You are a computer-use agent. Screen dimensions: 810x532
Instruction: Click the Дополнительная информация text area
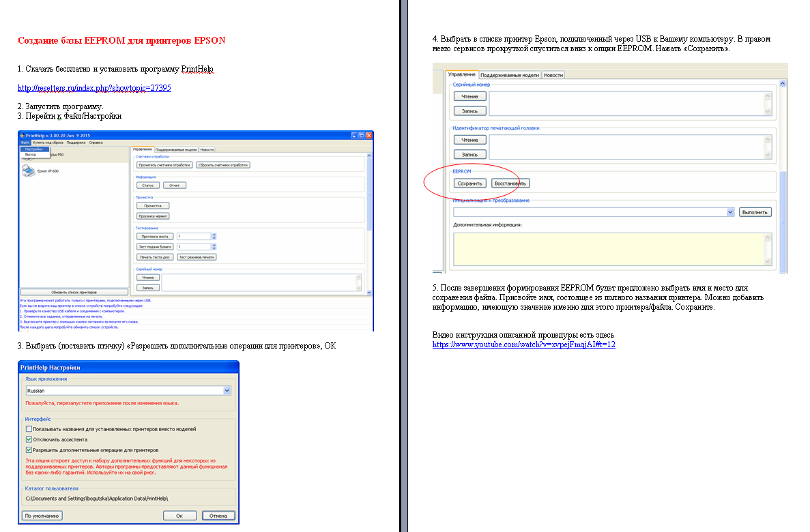click(612, 250)
